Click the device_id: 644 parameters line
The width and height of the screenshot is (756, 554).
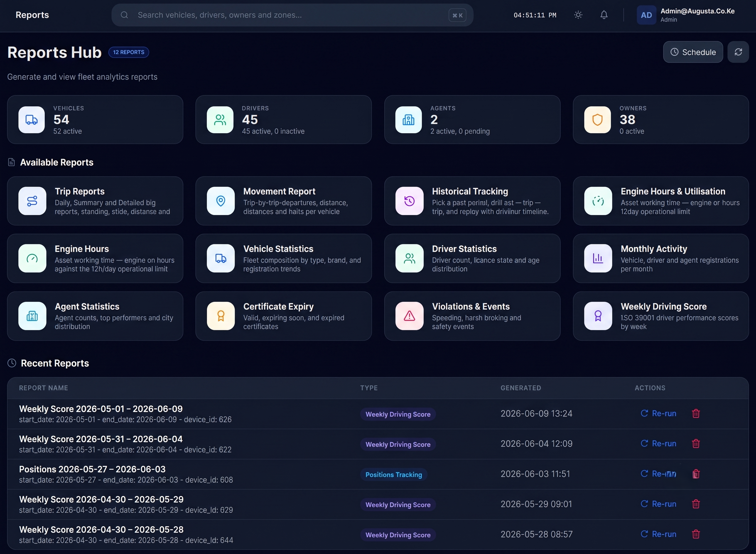point(126,540)
